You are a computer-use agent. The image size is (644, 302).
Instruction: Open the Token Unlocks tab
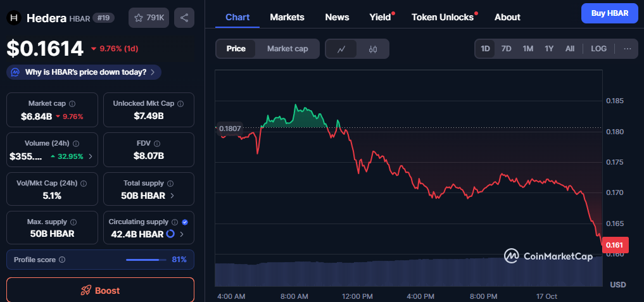pos(443,17)
